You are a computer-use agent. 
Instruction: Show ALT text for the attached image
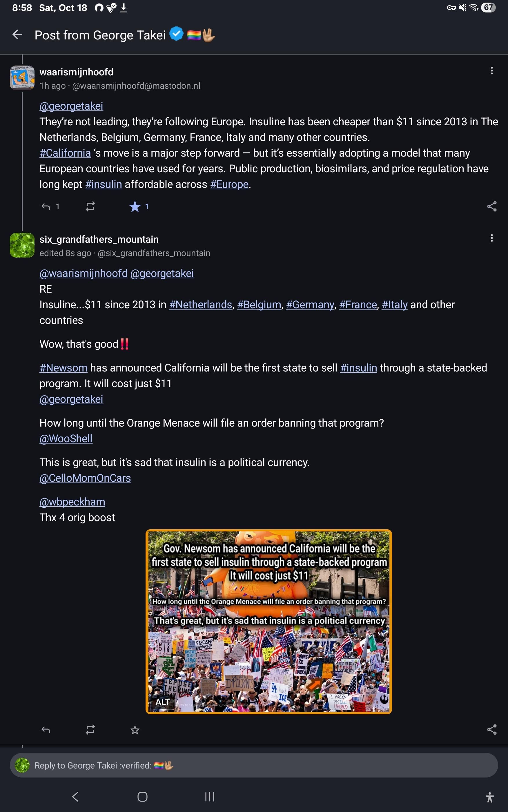(162, 702)
